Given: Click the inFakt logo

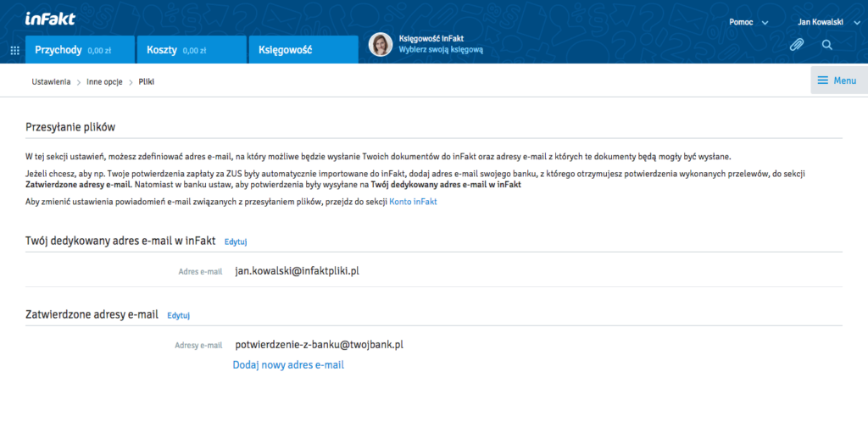Looking at the screenshot, I should (x=50, y=19).
